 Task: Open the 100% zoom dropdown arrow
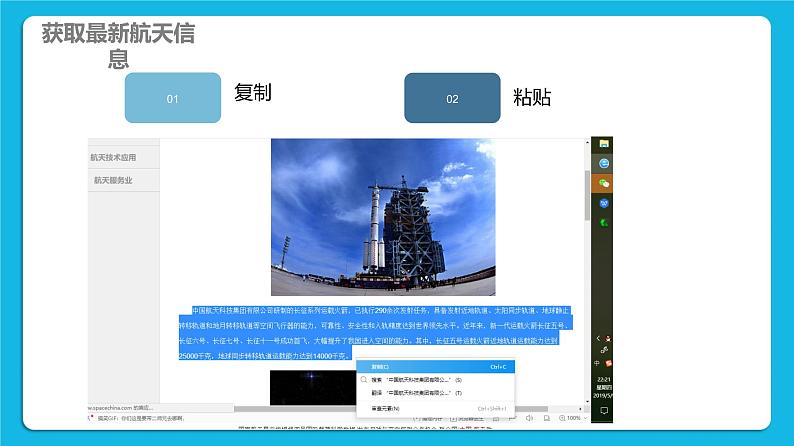tap(585, 418)
